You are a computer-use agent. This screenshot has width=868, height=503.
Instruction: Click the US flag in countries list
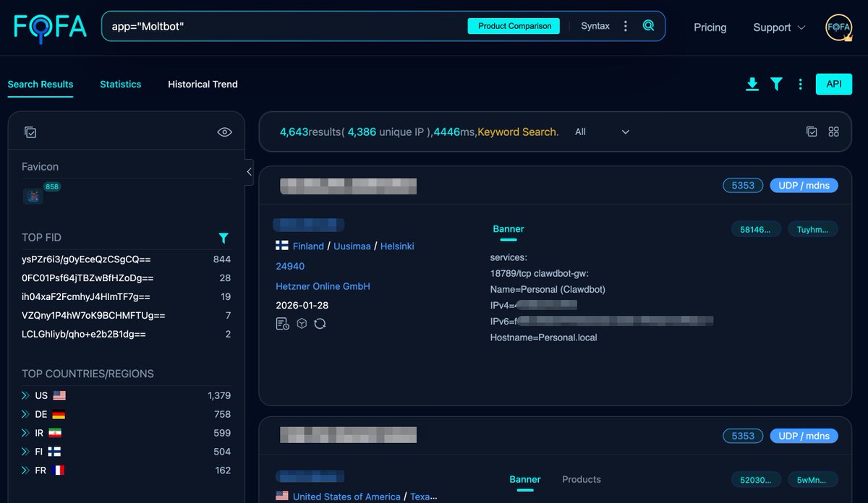[x=59, y=395]
